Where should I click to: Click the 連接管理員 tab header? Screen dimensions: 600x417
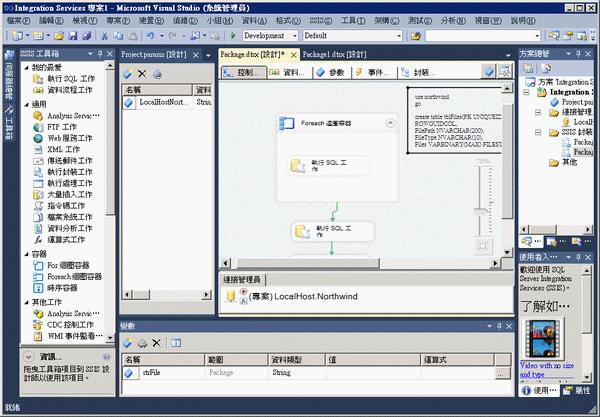(242, 280)
